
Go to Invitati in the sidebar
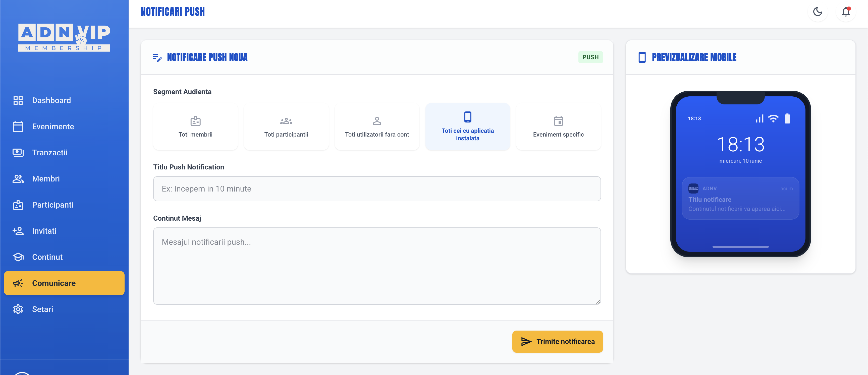[x=64, y=231]
